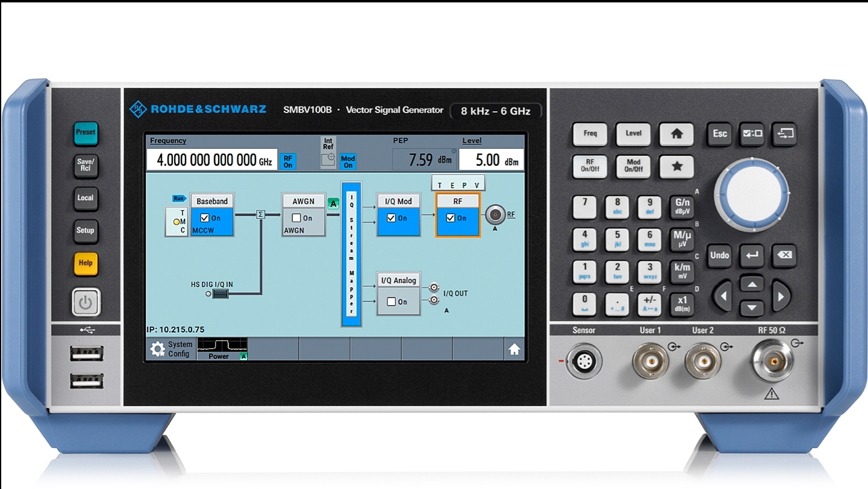
Task: Enable the AWGN On checkbox
Action: tap(296, 218)
